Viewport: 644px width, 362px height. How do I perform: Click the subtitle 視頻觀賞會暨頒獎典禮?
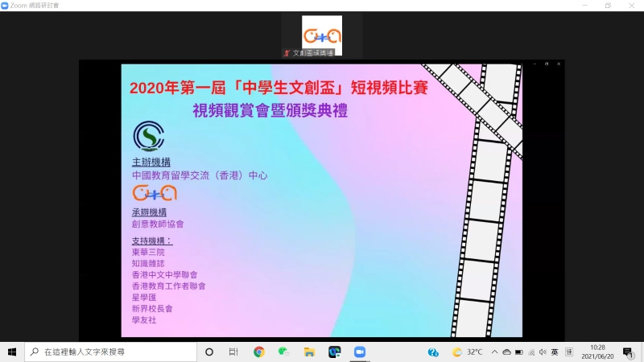point(270,110)
